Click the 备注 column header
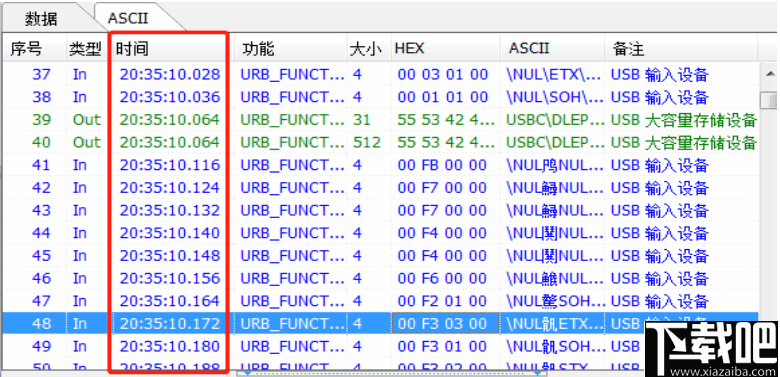Viewport: 780px width, 377px height. [628, 49]
